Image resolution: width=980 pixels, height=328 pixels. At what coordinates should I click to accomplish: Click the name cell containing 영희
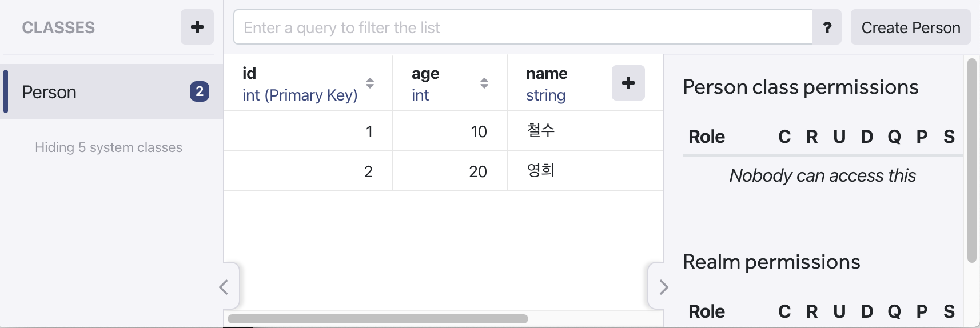pyautogui.click(x=585, y=171)
